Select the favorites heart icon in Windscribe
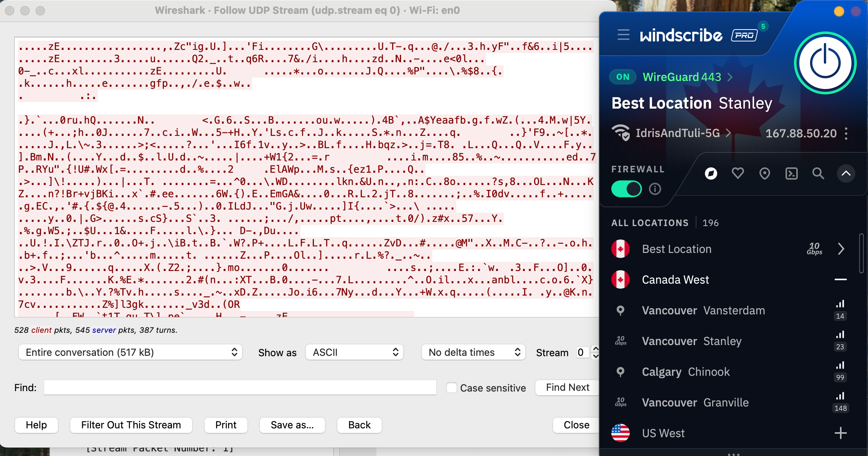The width and height of the screenshot is (868, 456). (x=738, y=173)
